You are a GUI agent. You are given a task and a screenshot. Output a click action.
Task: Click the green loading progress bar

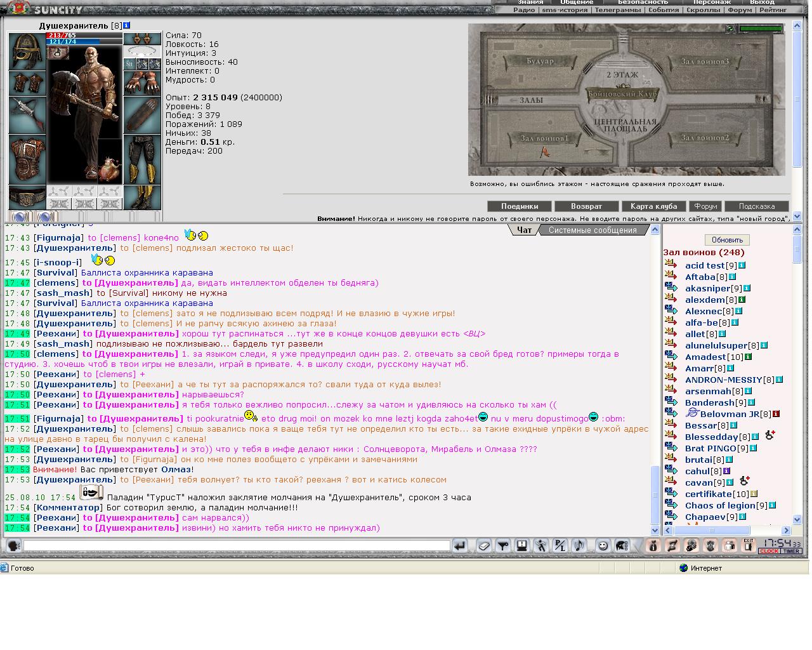(761, 29)
